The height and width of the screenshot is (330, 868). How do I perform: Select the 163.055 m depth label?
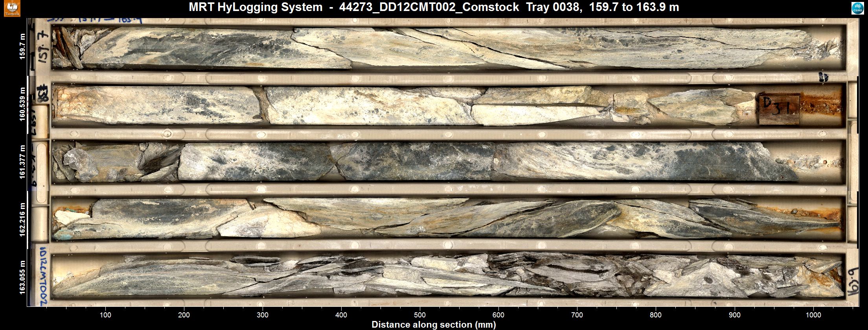[x=22, y=277]
